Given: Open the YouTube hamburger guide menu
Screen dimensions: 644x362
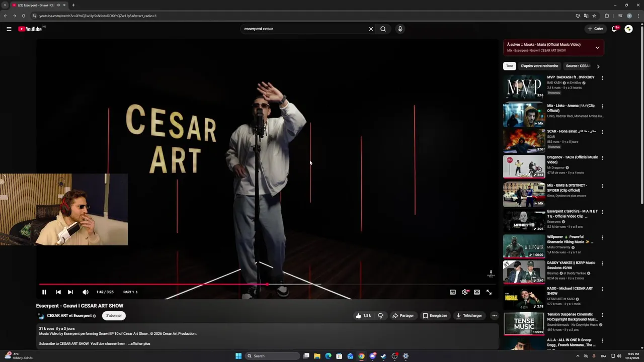Looking at the screenshot, I should tap(9, 29).
